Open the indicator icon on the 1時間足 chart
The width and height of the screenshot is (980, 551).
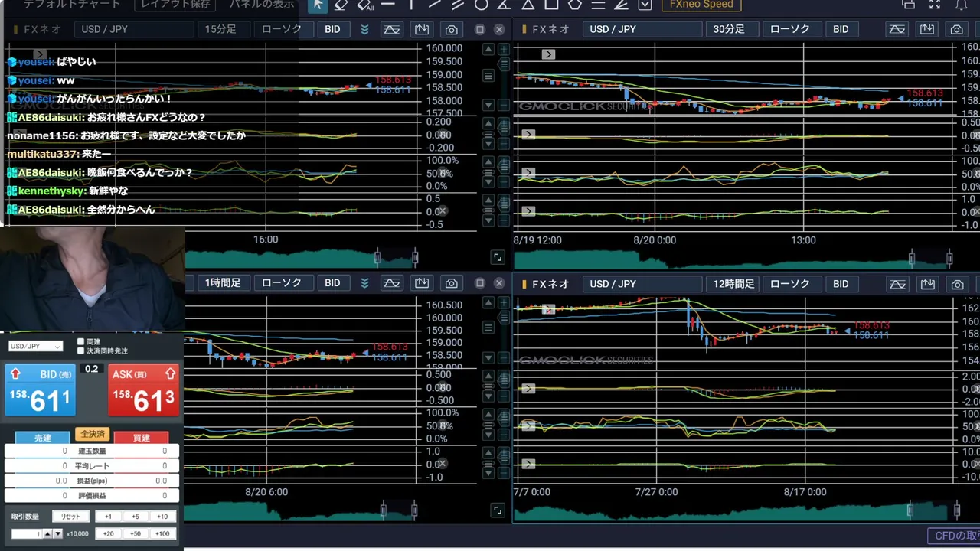[391, 283]
